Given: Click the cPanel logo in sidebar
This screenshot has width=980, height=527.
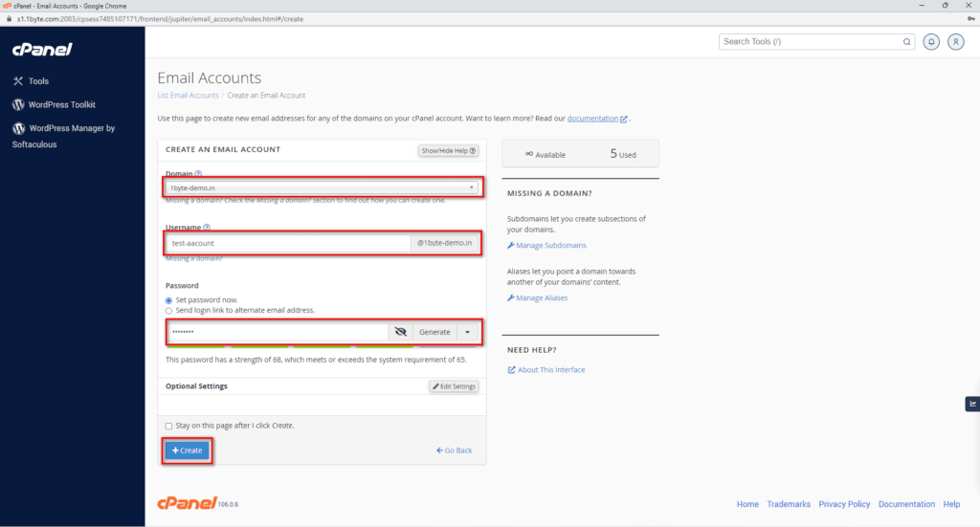Looking at the screenshot, I should [42, 50].
